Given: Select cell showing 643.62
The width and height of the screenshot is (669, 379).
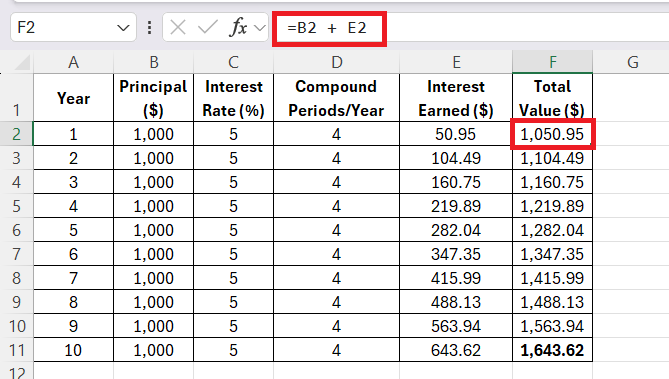Looking at the screenshot, I should (456, 350).
